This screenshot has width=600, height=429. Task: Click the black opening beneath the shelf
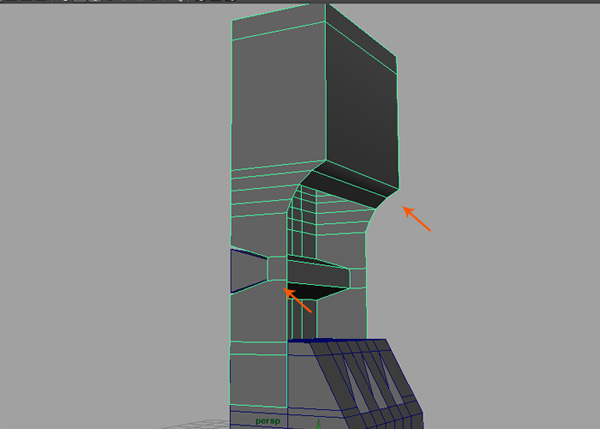(316, 293)
